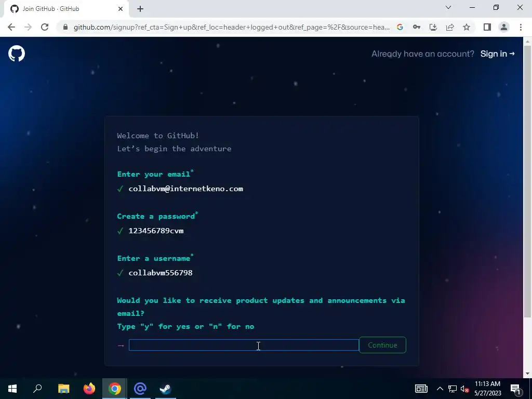
Task: Click the install app icon in address bar
Action: (x=433, y=27)
